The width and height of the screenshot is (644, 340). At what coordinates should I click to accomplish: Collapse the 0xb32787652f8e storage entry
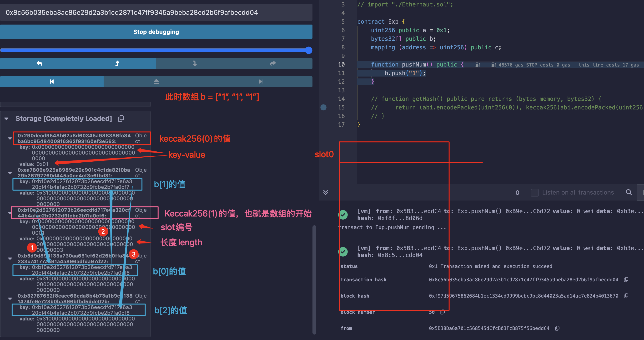pyautogui.click(x=10, y=299)
